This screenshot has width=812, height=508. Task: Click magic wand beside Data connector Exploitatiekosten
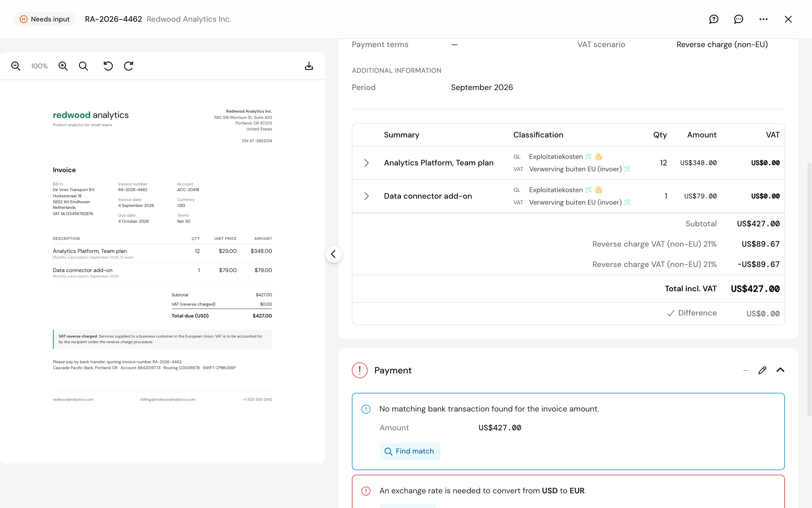coord(588,190)
